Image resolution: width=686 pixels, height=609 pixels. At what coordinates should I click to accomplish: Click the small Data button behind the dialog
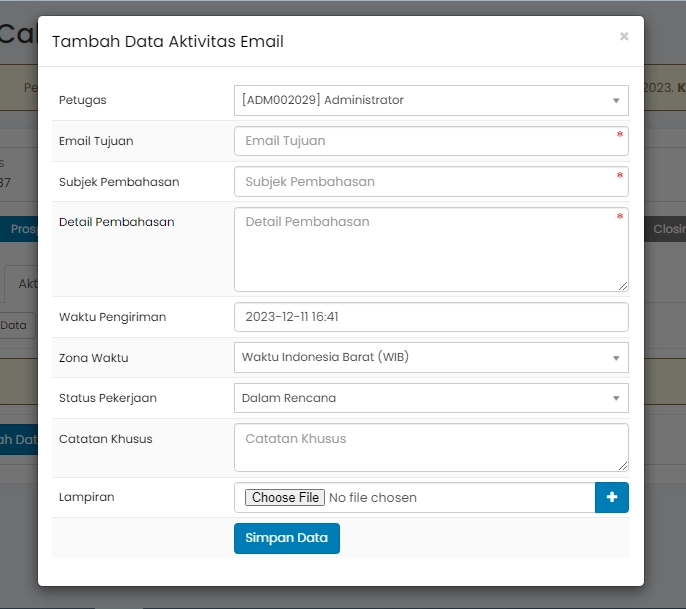(16, 325)
